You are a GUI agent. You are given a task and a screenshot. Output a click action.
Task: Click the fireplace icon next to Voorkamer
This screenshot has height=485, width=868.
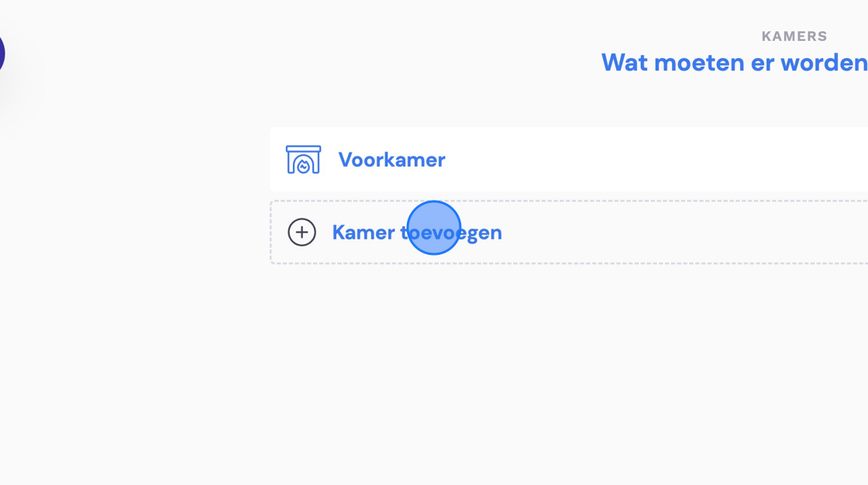coord(303,160)
